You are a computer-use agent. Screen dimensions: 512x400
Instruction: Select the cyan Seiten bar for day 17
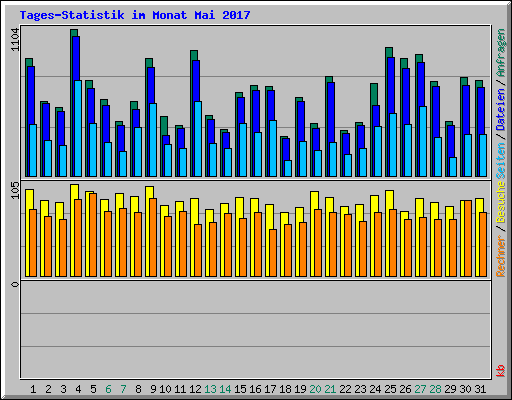click(273, 148)
